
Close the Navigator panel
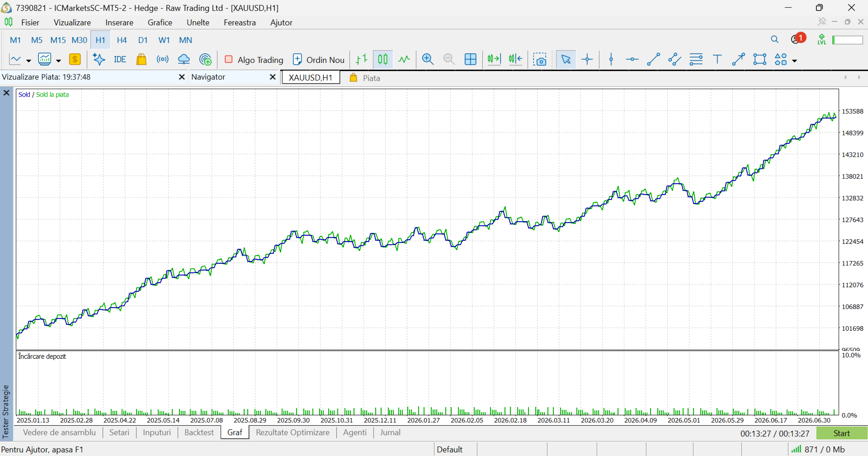273,77
